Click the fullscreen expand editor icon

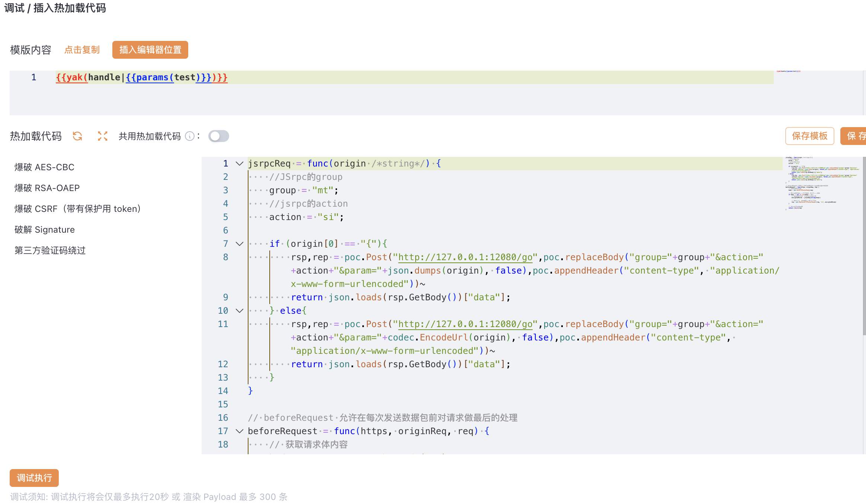(x=103, y=136)
